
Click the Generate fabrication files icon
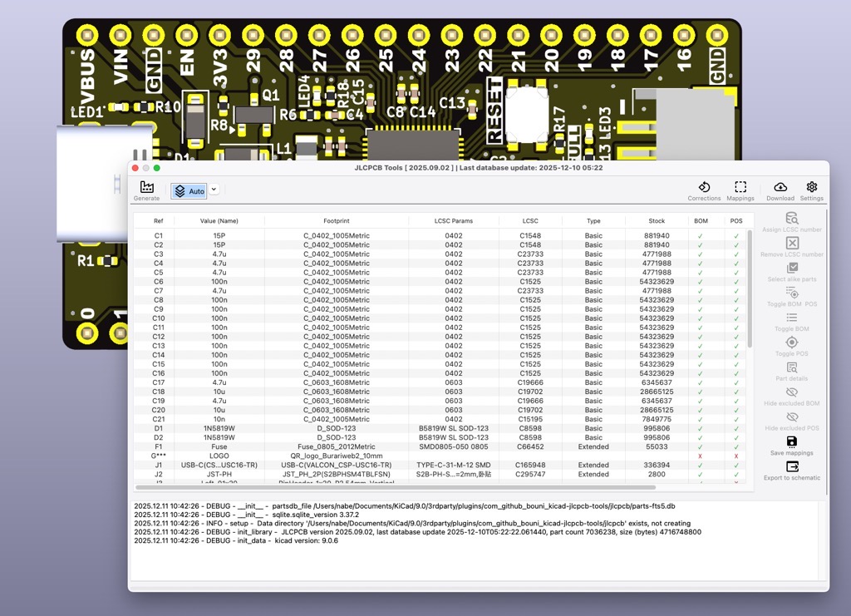[x=146, y=188]
